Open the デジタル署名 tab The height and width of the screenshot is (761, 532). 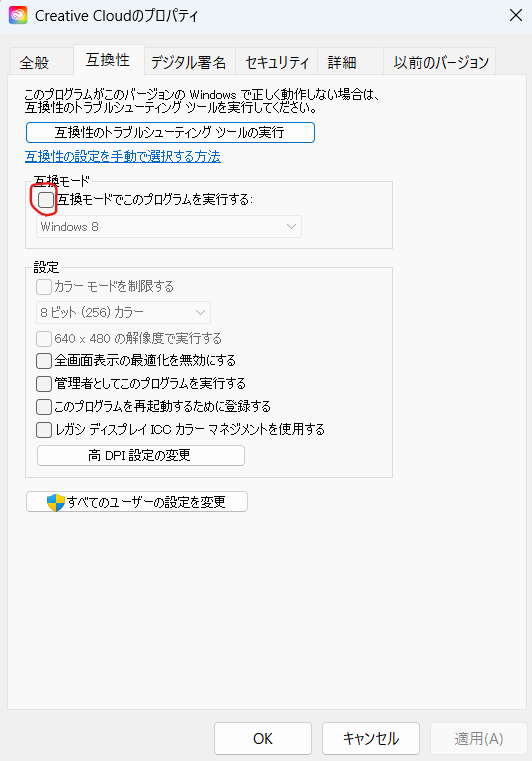(188, 62)
